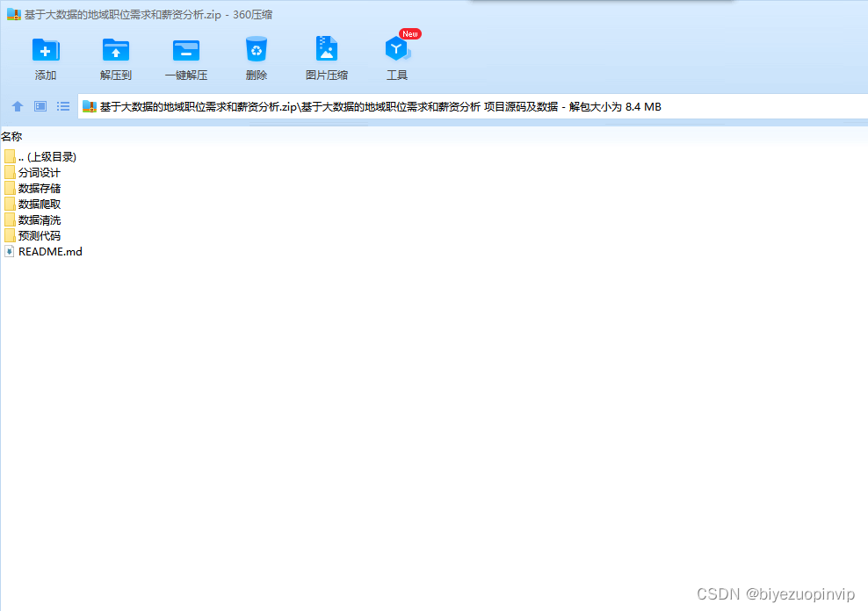
Task: Navigate to parent via .. (上级目录) entry
Action: coord(47,156)
